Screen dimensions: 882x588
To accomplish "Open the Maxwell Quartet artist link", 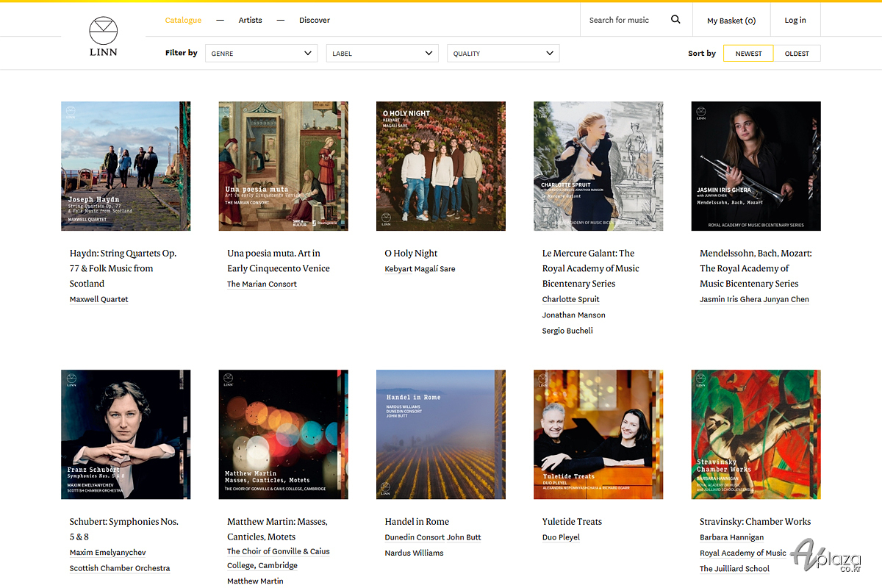I will point(99,300).
